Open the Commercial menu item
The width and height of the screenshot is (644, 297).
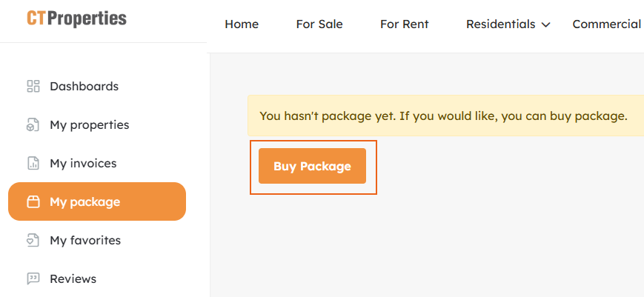tap(606, 24)
